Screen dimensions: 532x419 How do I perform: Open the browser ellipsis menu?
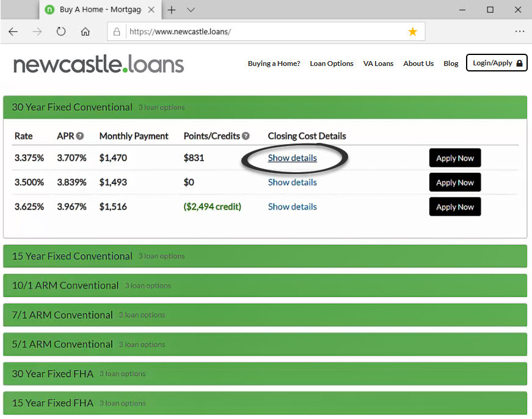pos(520,31)
